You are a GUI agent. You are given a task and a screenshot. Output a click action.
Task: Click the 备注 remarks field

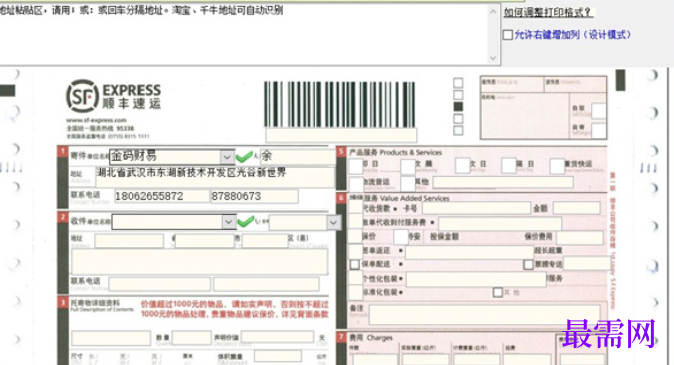[x=485, y=315]
